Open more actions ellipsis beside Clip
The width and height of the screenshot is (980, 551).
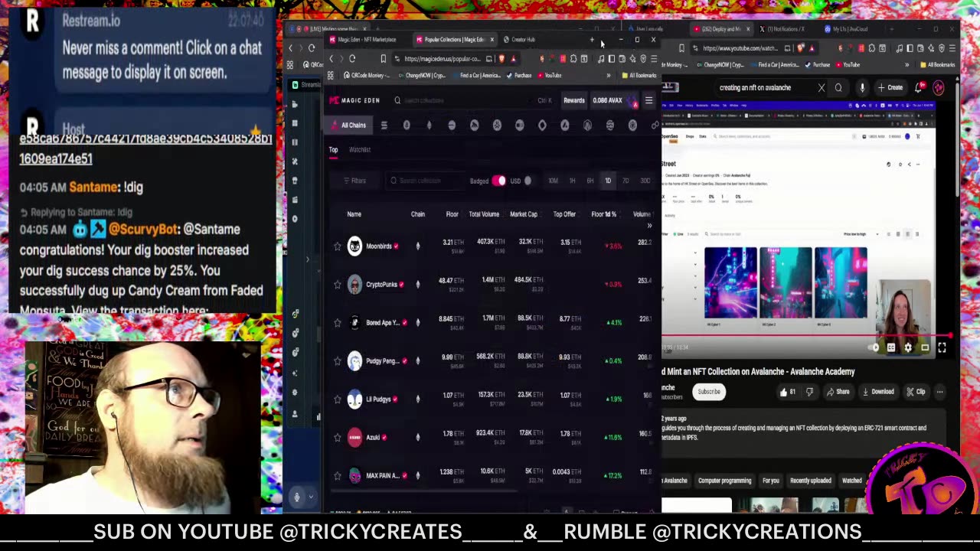(939, 392)
